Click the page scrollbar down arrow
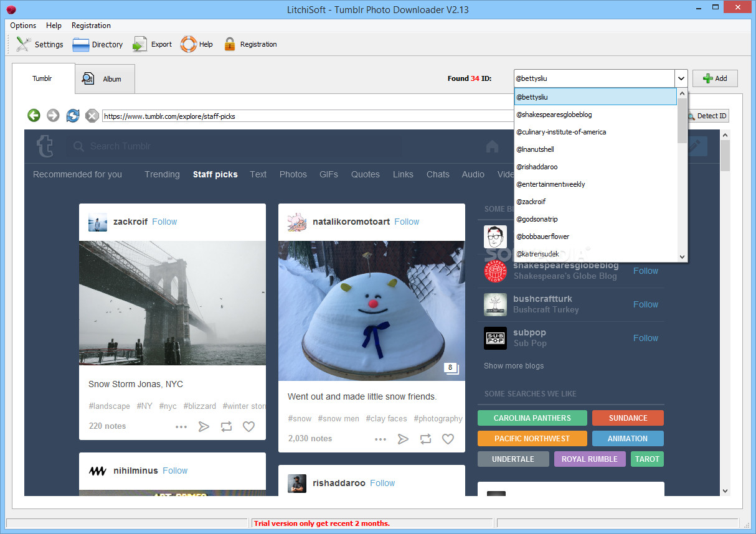Viewport: 756px width, 534px height. [x=725, y=490]
